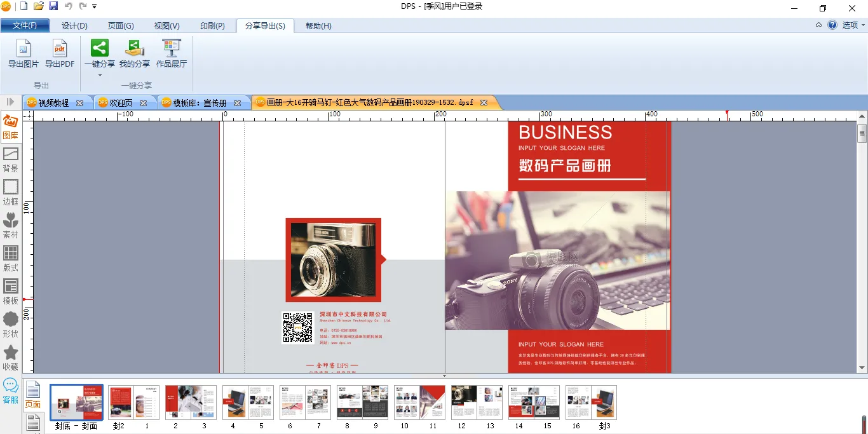The image size is (868, 434).
Task: Select the page 2-3 spread thumbnail
Action: [x=191, y=402]
